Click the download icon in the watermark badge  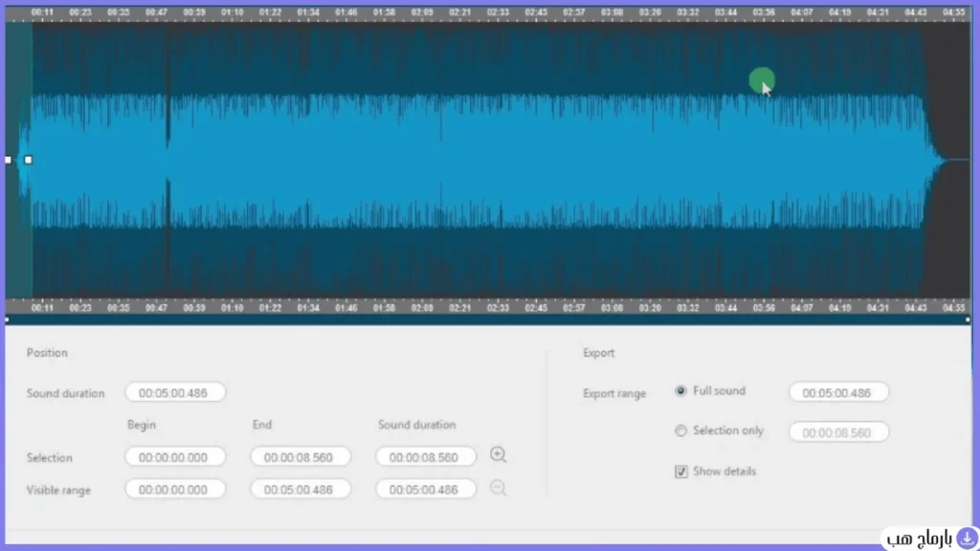coord(967,538)
